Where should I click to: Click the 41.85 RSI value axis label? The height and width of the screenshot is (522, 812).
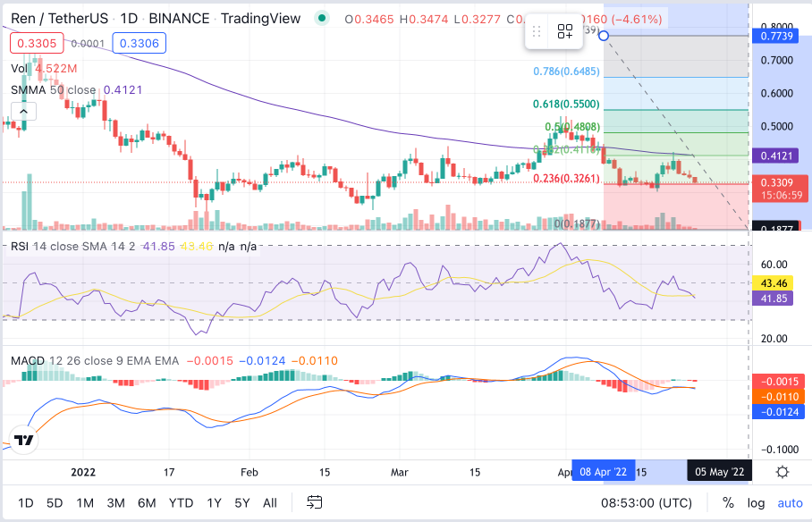click(774, 299)
